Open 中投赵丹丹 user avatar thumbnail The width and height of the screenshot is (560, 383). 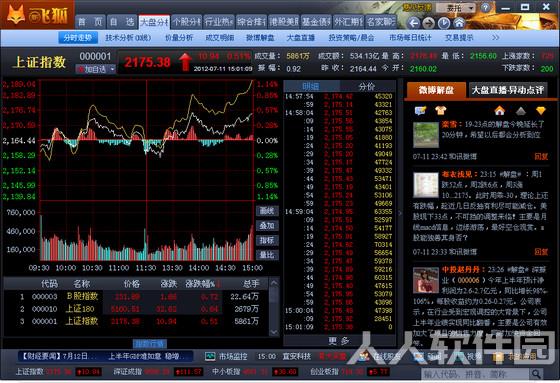click(426, 280)
